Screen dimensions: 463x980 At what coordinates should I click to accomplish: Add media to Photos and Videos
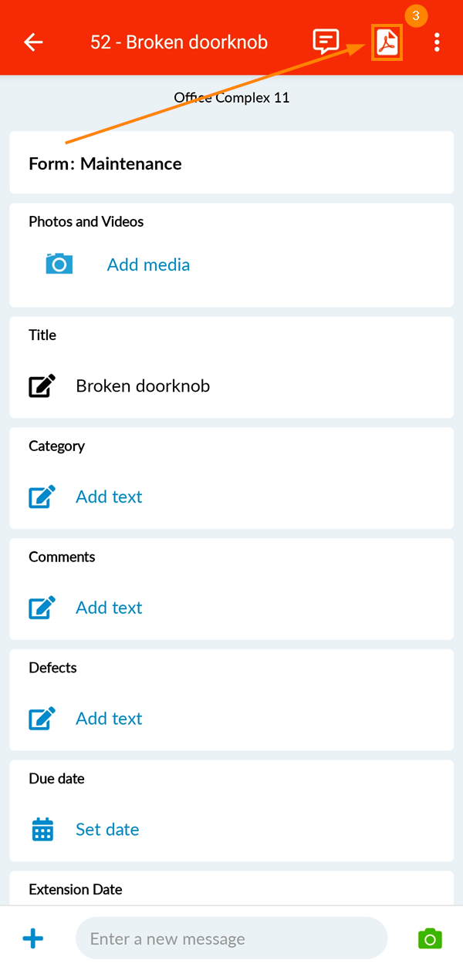pos(148,264)
